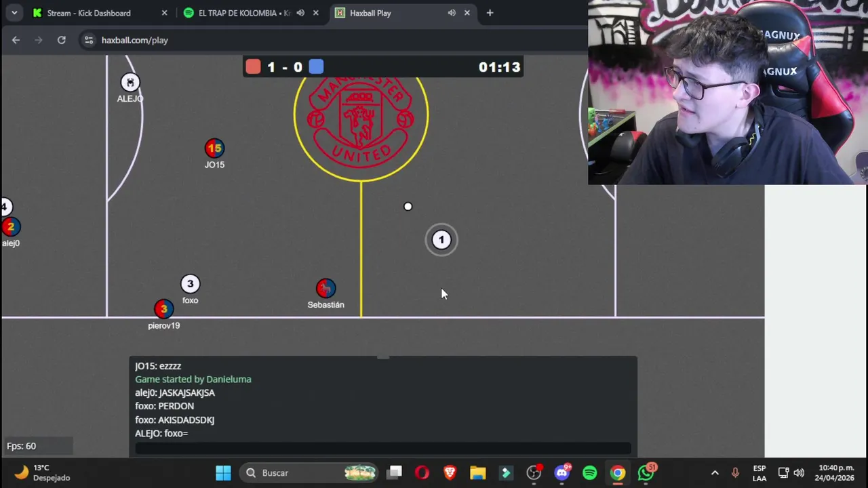This screenshot has width=868, height=488.
Task: Click the microphone icon in system tray
Action: (x=735, y=473)
